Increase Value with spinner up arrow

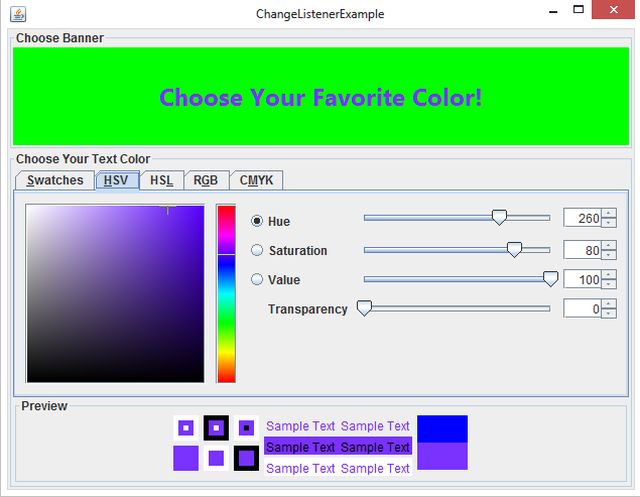click(x=609, y=274)
